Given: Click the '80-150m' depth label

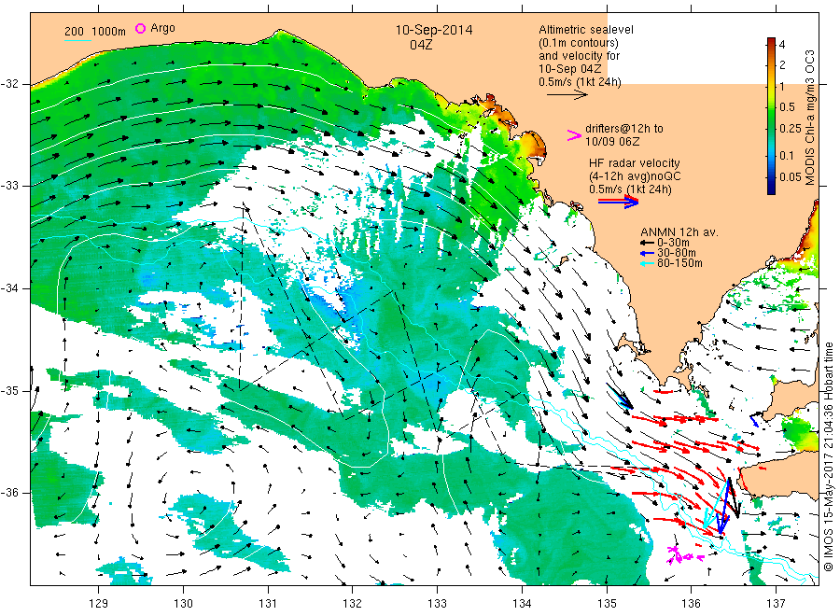Looking at the screenshot, I should tap(679, 263).
